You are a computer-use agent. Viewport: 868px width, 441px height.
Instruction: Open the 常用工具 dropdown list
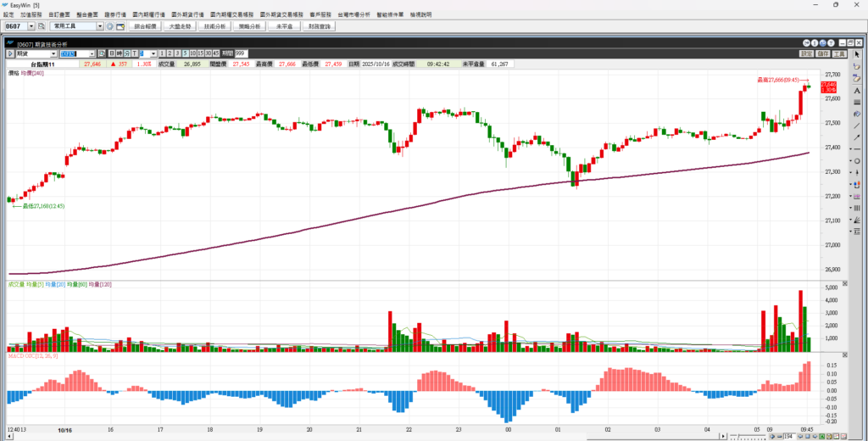pos(100,26)
